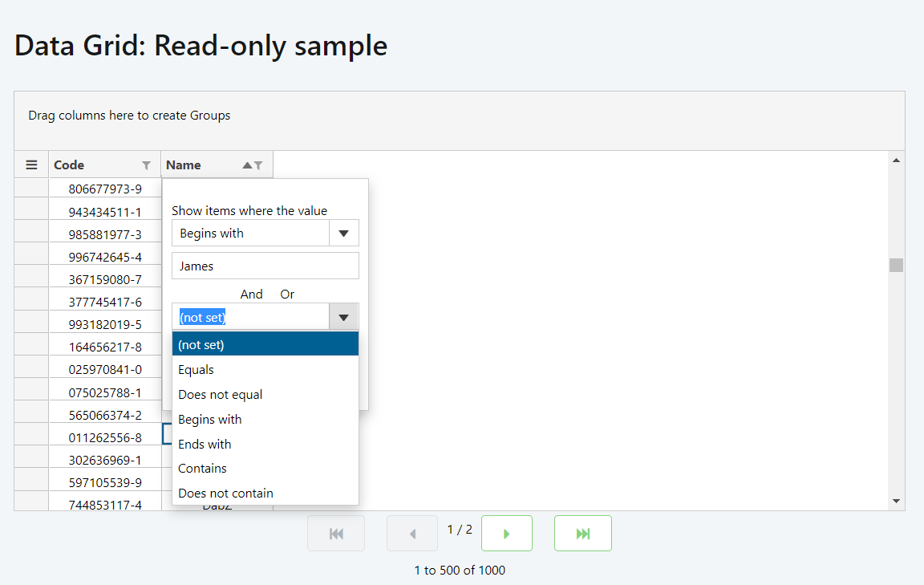Click the filter icon on the Code column
Image resolution: width=924 pixels, height=585 pixels.
(148, 165)
